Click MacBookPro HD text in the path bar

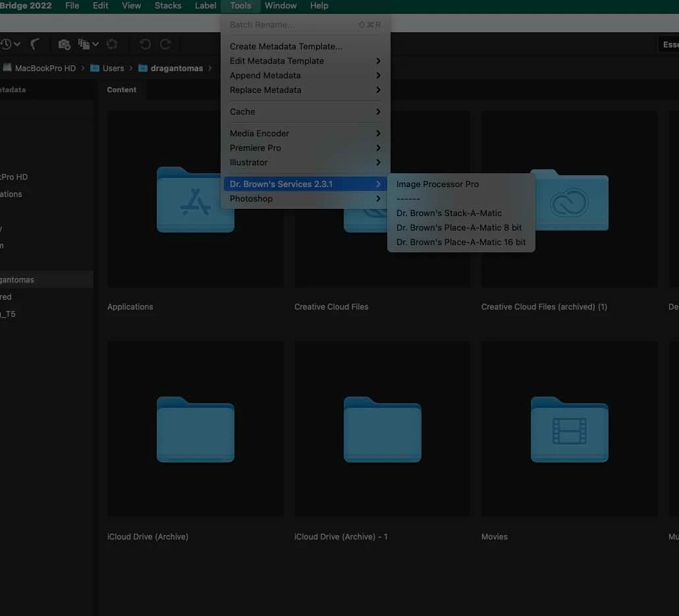[x=45, y=69]
